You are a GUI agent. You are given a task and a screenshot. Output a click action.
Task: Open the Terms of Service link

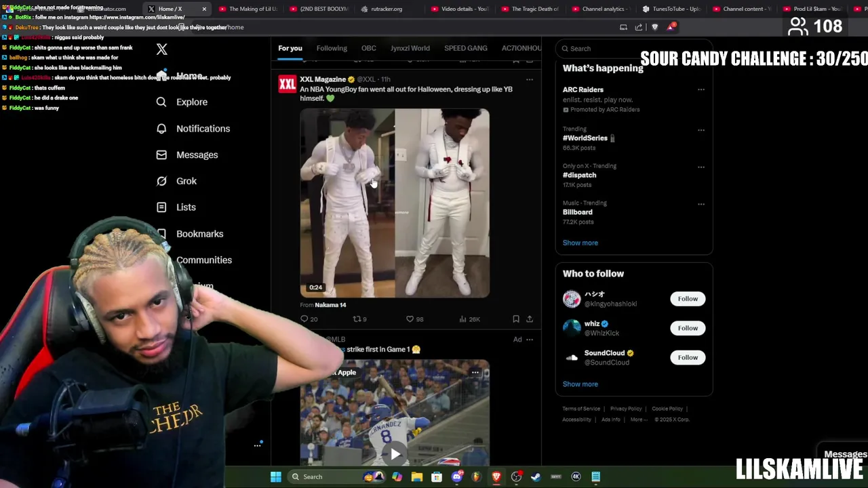581,409
